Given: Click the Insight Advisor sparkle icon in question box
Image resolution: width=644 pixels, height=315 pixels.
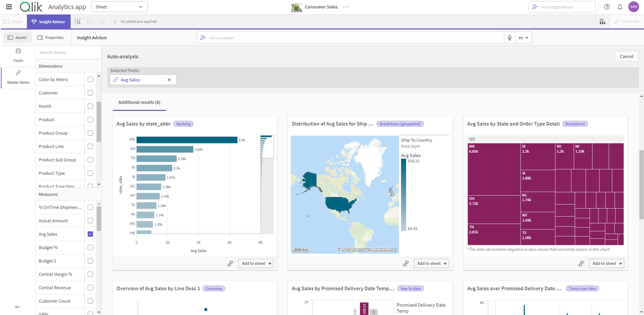Looking at the screenshot, I should pos(203,37).
